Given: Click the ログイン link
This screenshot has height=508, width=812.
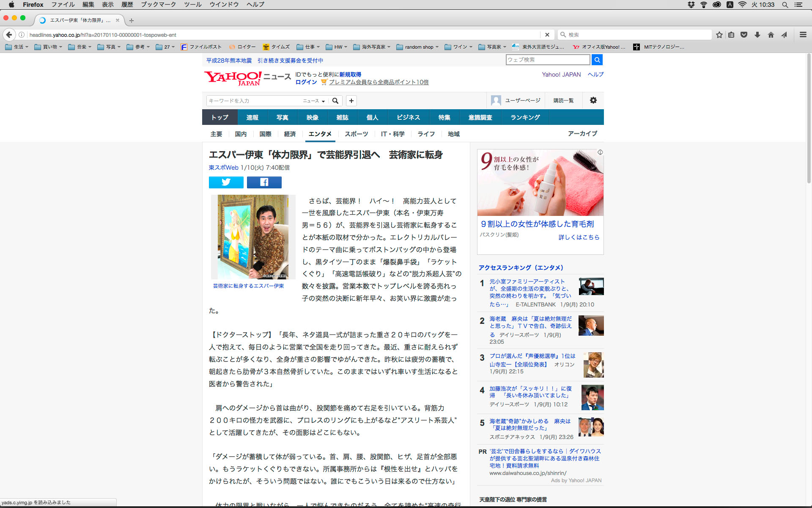Looking at the screenshot, I should tap(306, 82).
